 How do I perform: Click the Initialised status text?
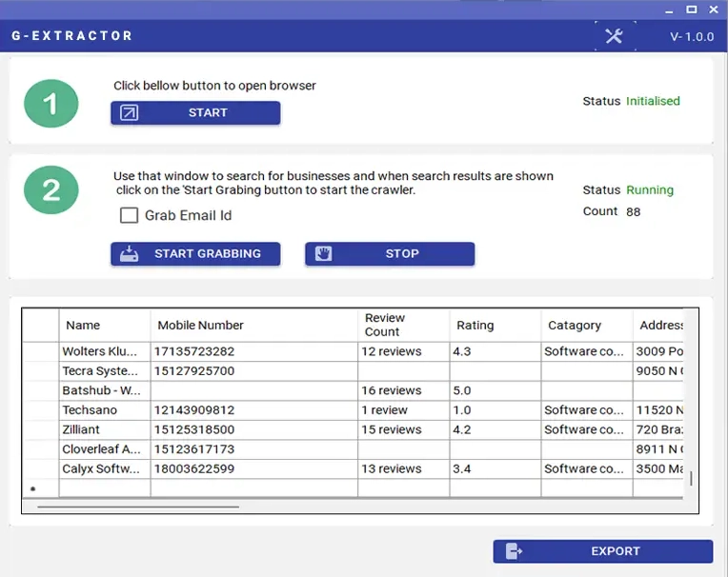(653, 101)
